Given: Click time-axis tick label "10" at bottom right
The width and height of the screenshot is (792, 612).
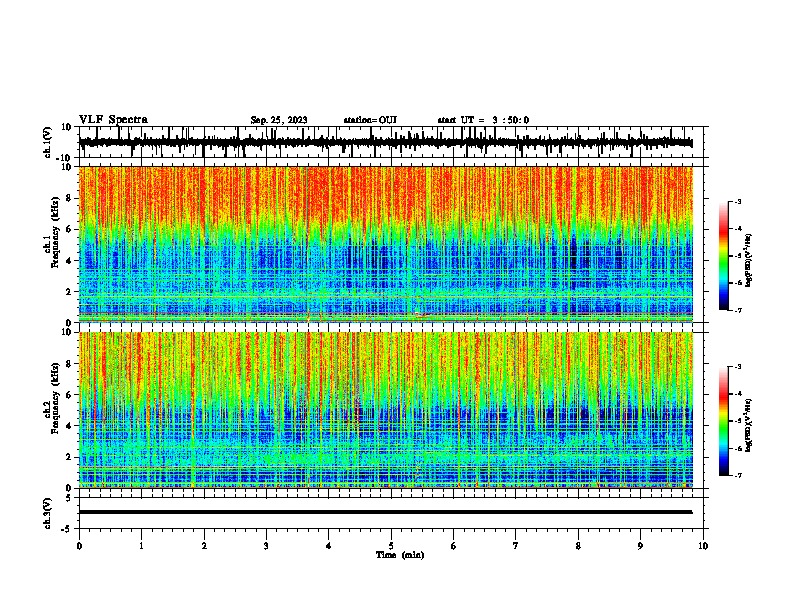Looking at the screenshot, I should tap(703, 546).
